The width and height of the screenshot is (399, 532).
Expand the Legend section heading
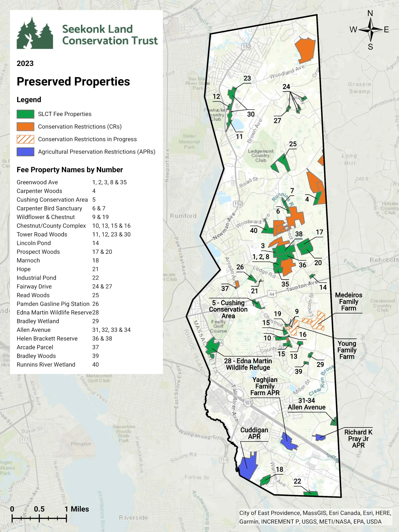tap(29, 99)
